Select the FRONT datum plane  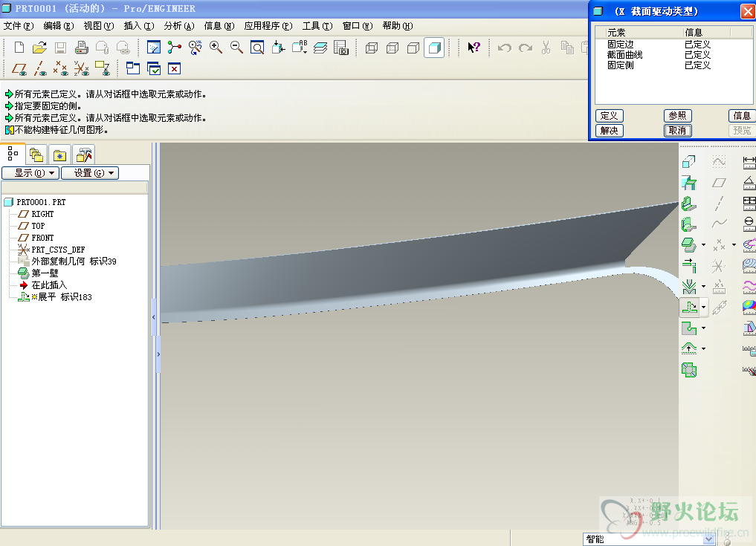point(42,238)
